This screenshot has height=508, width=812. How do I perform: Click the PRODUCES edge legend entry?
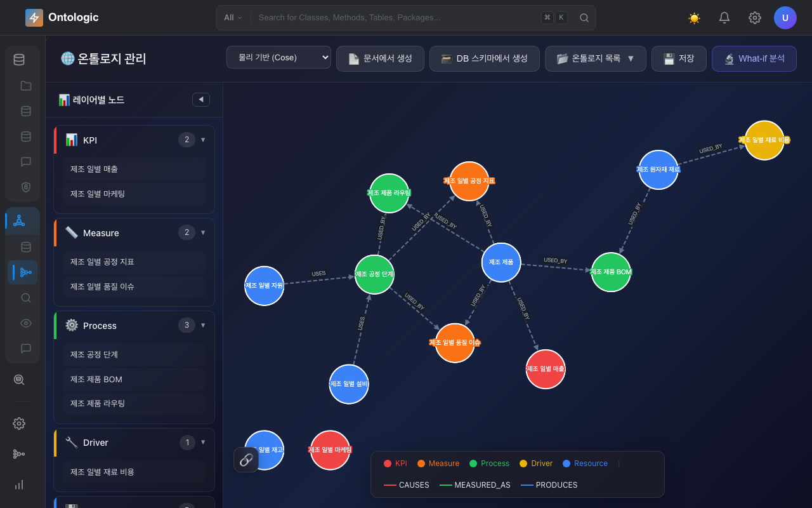pos(549,485)
